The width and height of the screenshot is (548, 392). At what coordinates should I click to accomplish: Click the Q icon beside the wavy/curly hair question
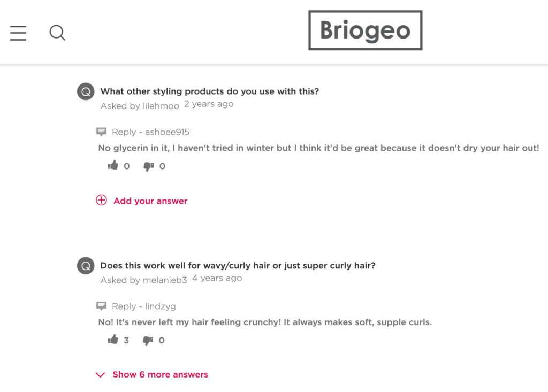pyautogui.click(x=86, y=265)
